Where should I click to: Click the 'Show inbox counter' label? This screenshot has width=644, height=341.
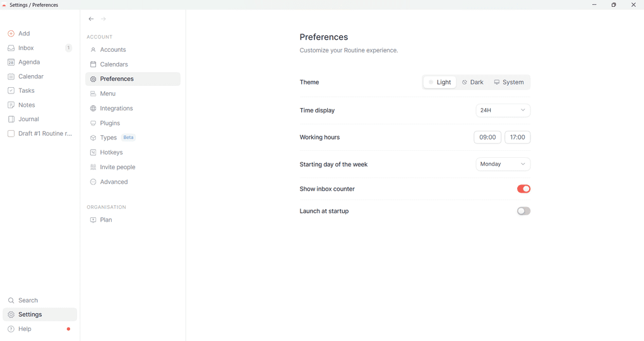click(327, 189)
